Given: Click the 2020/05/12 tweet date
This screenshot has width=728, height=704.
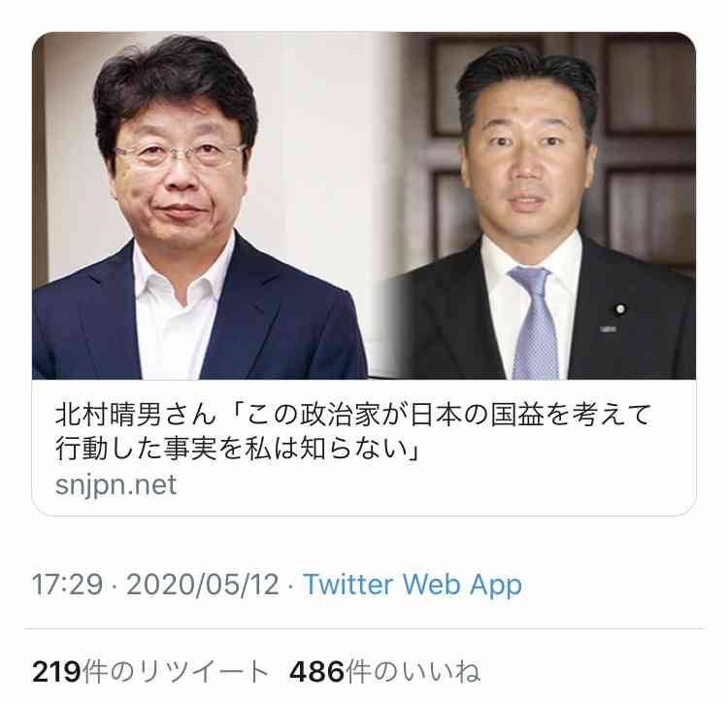Looking at the screenshot, I should pyautogui.click(x=203, y=585).
